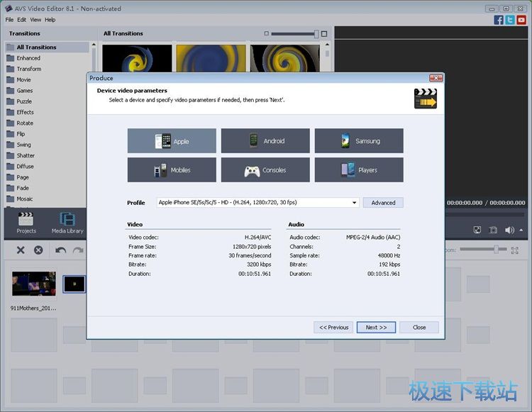Open the Effects transitions folder
The image size is (532, 412).
25,112
